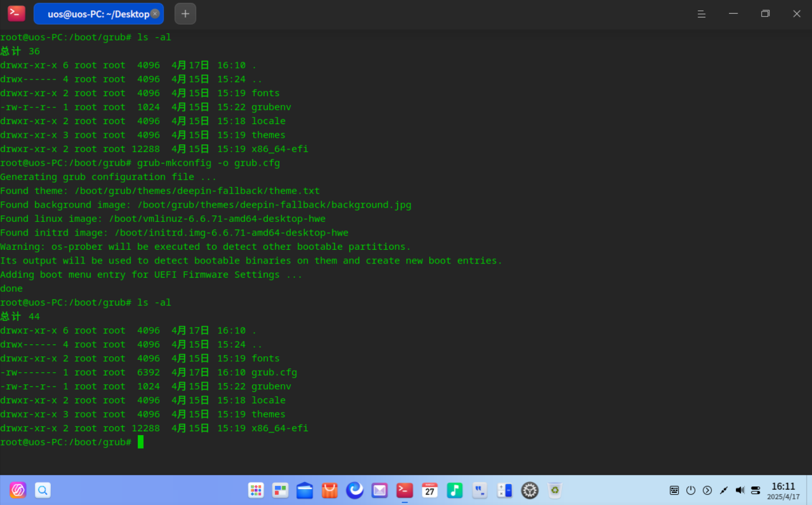
Task: Open the terminal hamburger menu
Action: pyautogui.click(x=702, y=14)
